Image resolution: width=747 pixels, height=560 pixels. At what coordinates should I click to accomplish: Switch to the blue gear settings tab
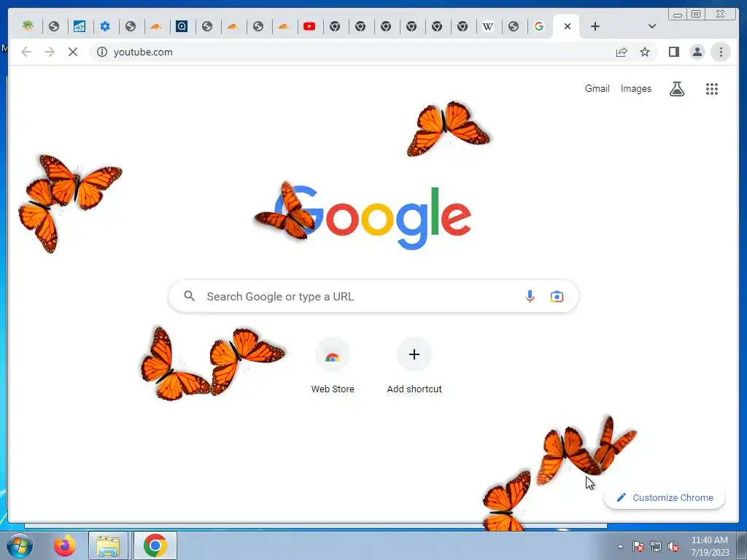pyautogui.click(x=105, y=26)
